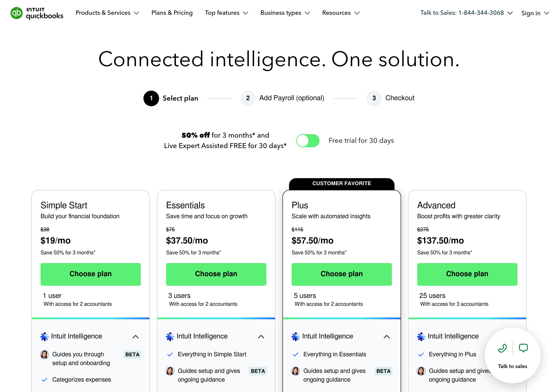Open the Plans & Pricing menu item
Screen dimensions: 558x392
(172, 13)
